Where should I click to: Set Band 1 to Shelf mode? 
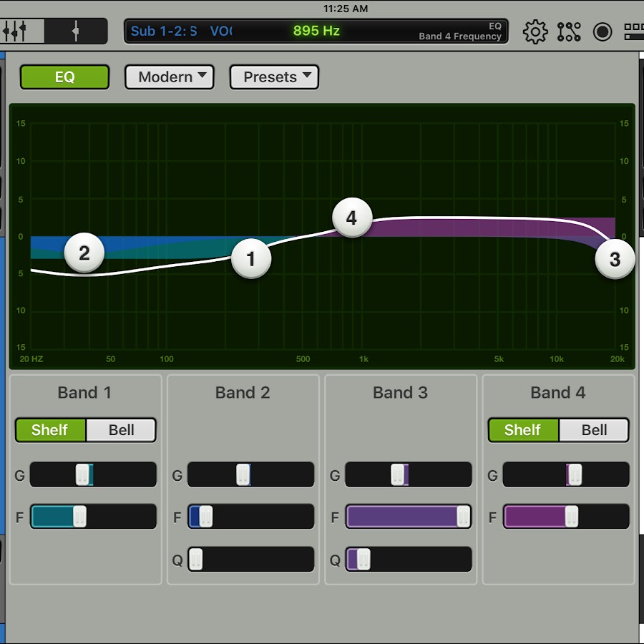(x=50, y=430)
